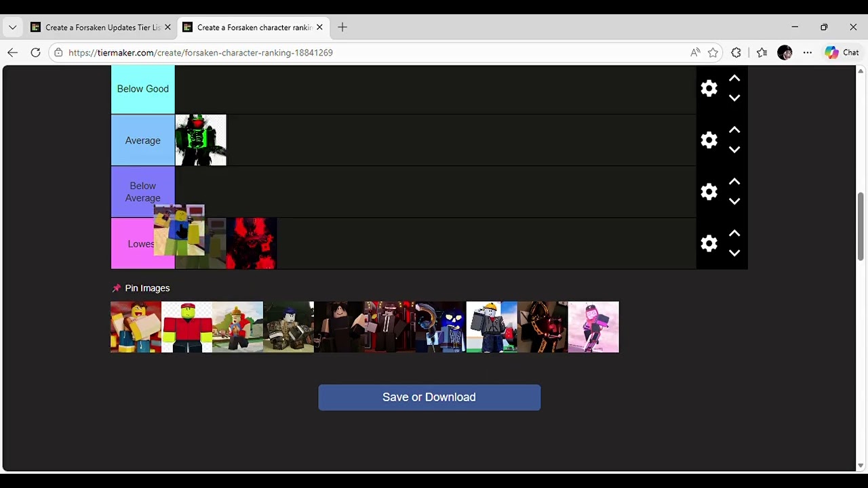Open settings gear for Average tier
This screenshot has height=488, width=868.
pos(709,140)
